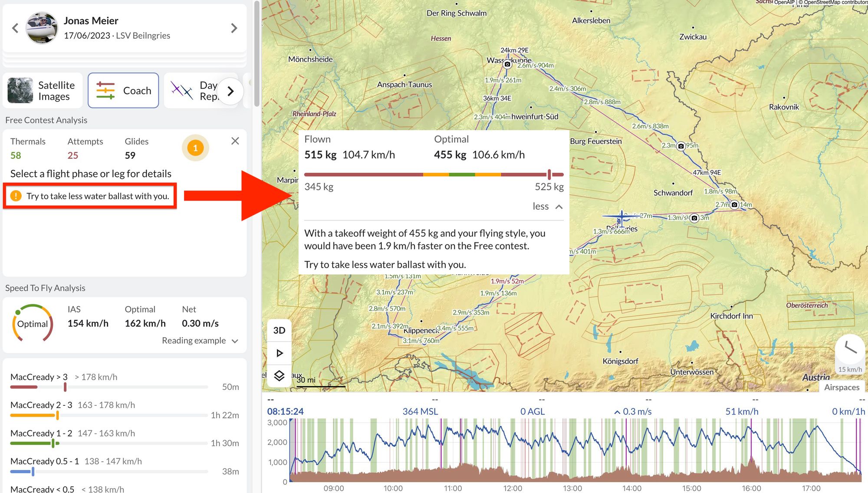
Task: Click the Flown 515 kg value
Action: pyautogui.click(x=320, y=155)
